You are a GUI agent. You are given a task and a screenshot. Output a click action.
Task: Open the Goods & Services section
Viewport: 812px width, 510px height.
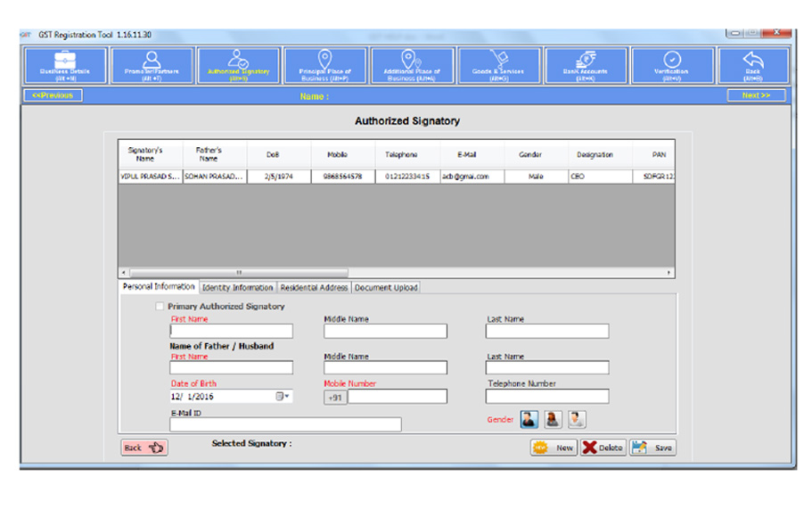click(x=498, y=65)
